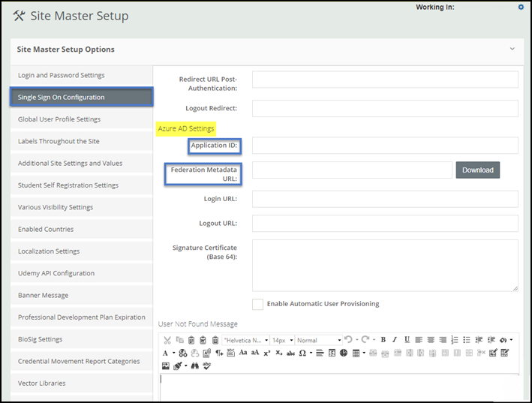Click the Application ID input field

pyautogui.click(x=385, y=146)
